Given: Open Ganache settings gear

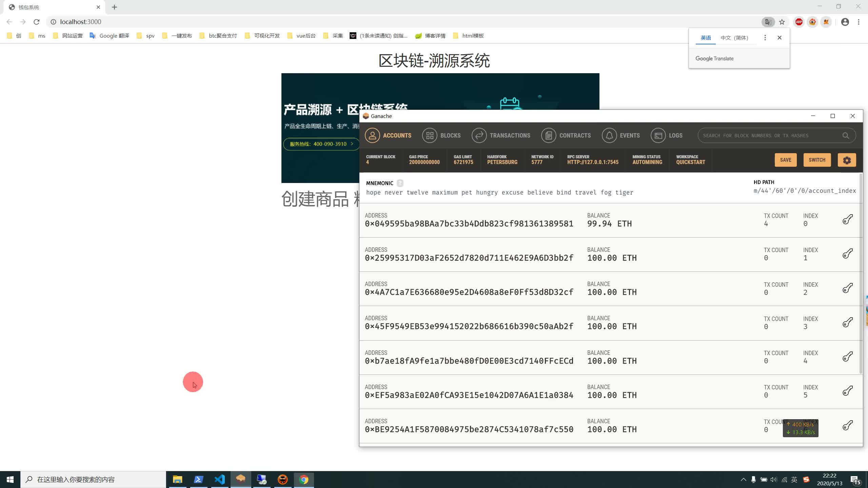Looking at the screenshot, I should click(x=847, y=160).
